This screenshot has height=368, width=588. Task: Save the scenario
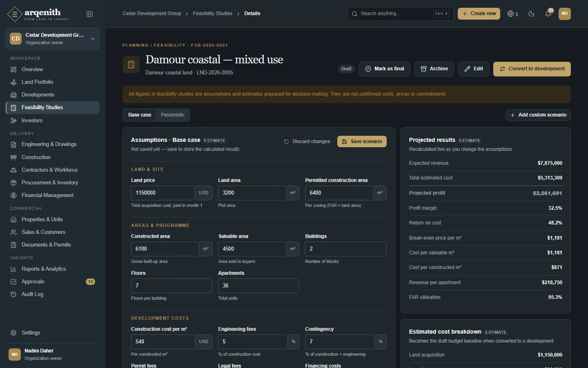coord(362,141)
